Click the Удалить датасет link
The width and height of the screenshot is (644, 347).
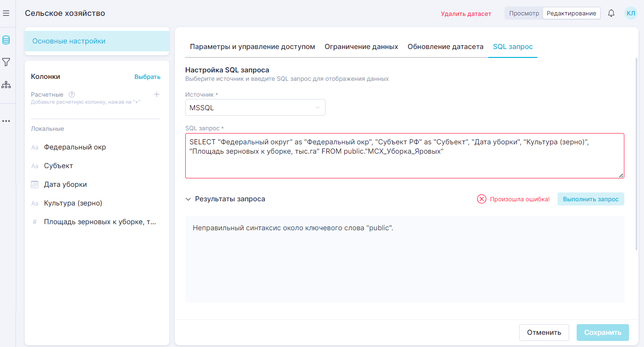pos(466,14)
